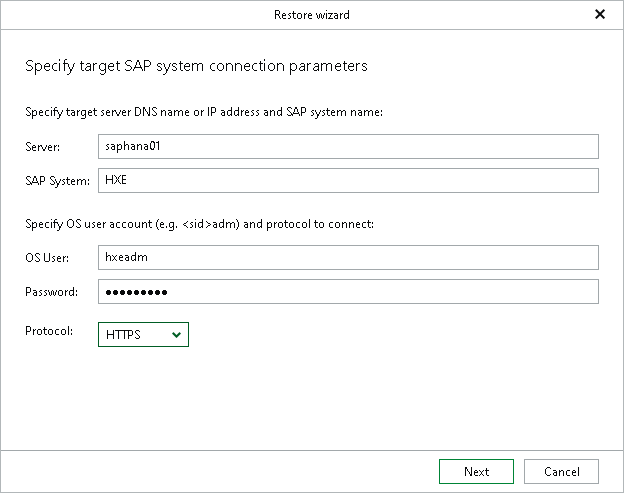Click the 'saphana01' server text
624x493 pixels.
[133, 148]
